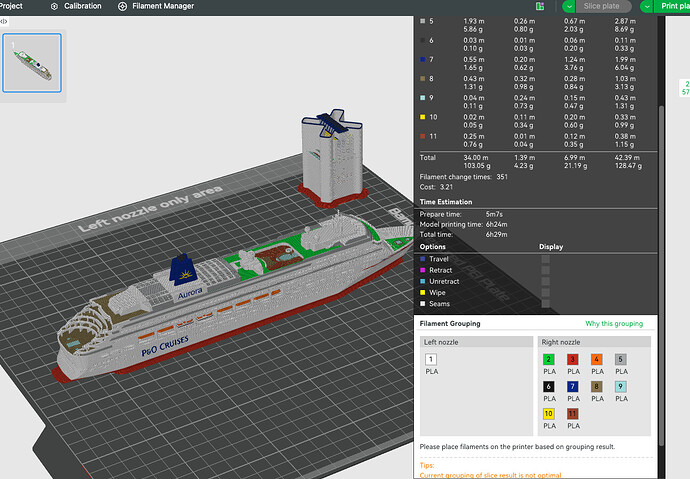Click the Options column header

tap(433, 247)
